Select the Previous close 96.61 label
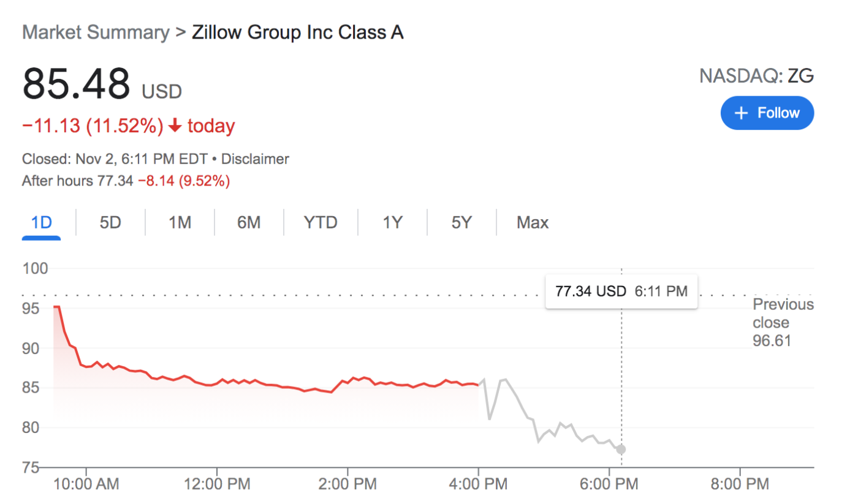The width and height of the screenshot is (858, 504). pyautogui.click(x=783, y=323)
